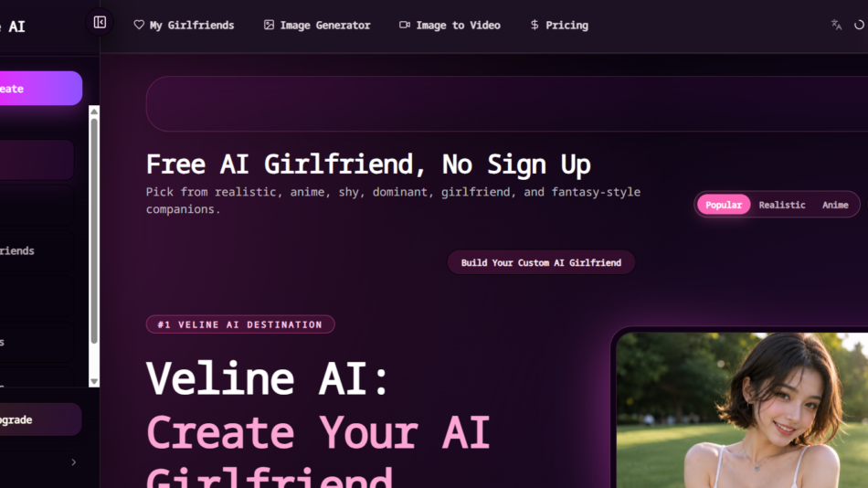Click the AI logo text in sidebar
868x488 pixels.
16,27
